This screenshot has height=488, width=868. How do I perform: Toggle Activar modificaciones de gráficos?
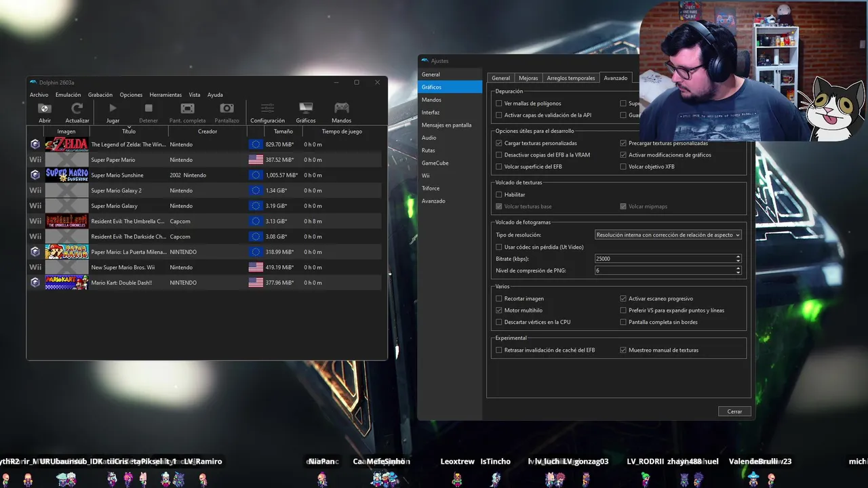click(623, 155)
